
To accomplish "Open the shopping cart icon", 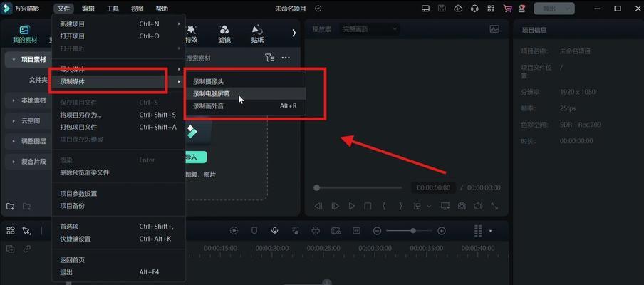I will tap(508, 9).
